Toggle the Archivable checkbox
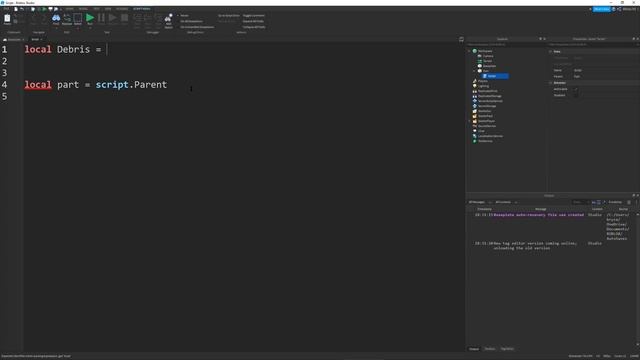Viewport: 640px width, 360px height. tap(576, 89)
